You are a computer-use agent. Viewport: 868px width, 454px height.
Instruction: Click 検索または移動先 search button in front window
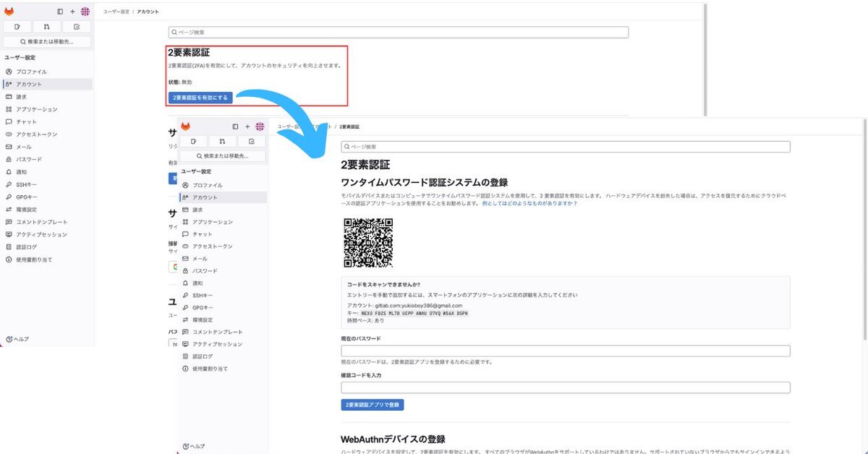coord(223,156)
